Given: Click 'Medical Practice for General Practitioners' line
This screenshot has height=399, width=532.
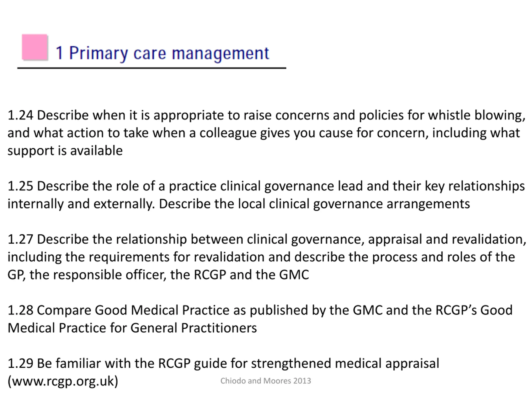Looking at the screenshot, I should pos(132,328).
